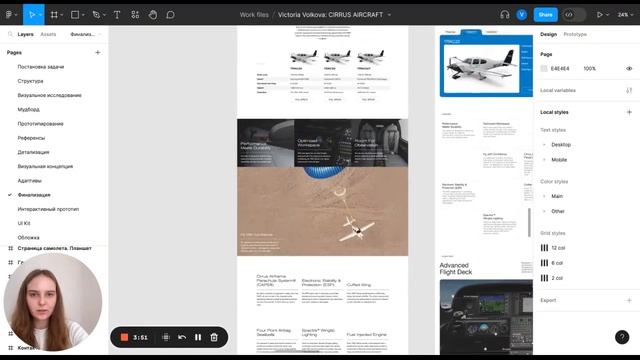Start audio conversation with headphones icon
Image resolution: width=640 pixels, height=360 pixels.
click(505, 15)
